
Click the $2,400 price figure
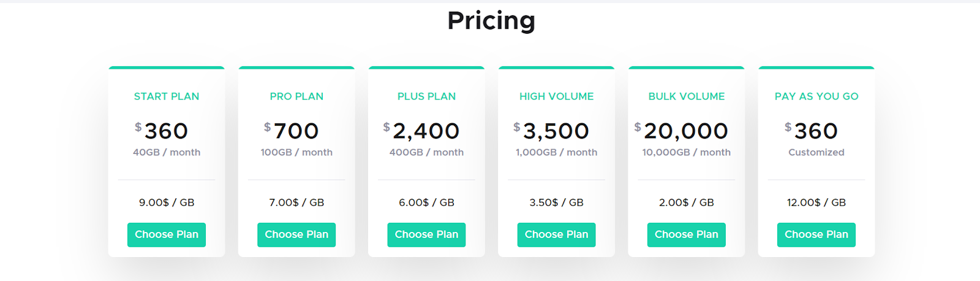point(426,131)
